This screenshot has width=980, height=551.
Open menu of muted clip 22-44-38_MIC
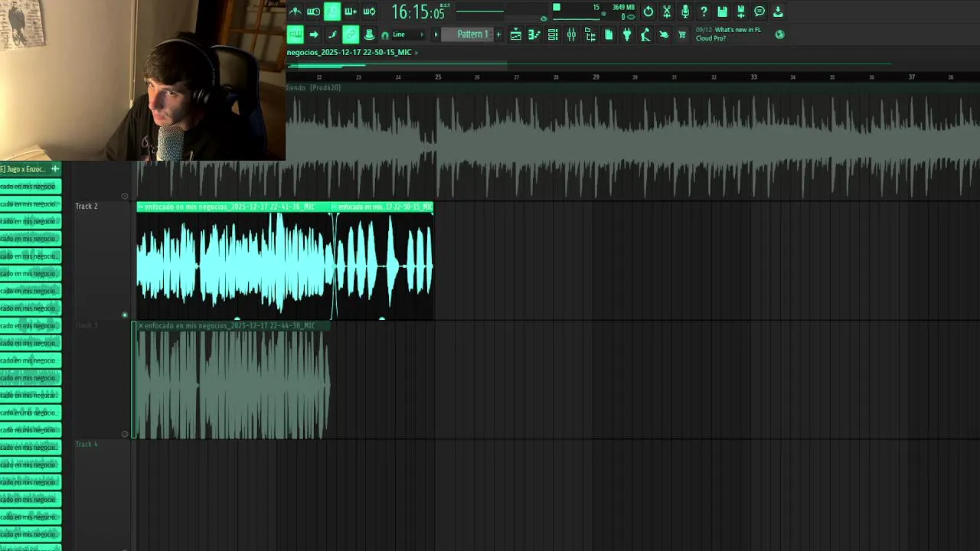coord(141,326)
